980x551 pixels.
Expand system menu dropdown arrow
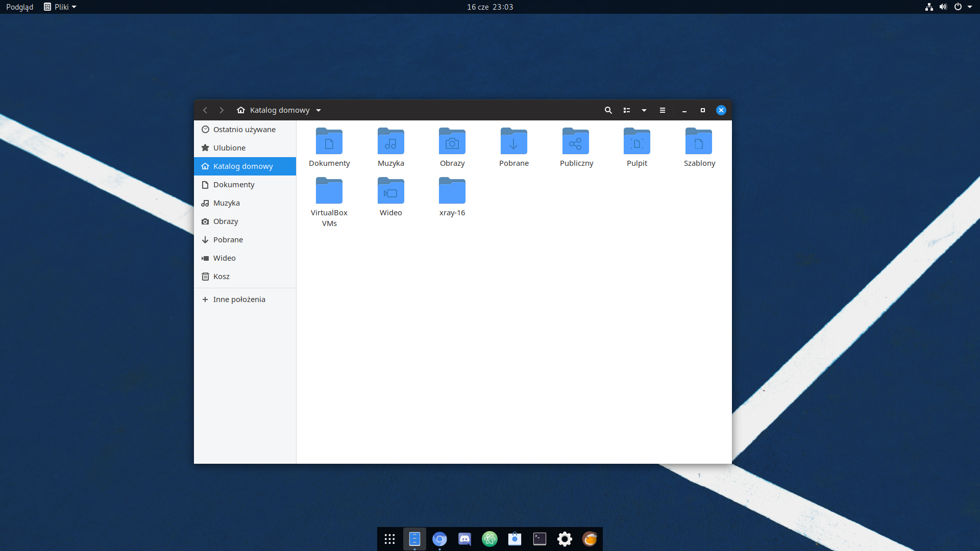pos(970,7)
